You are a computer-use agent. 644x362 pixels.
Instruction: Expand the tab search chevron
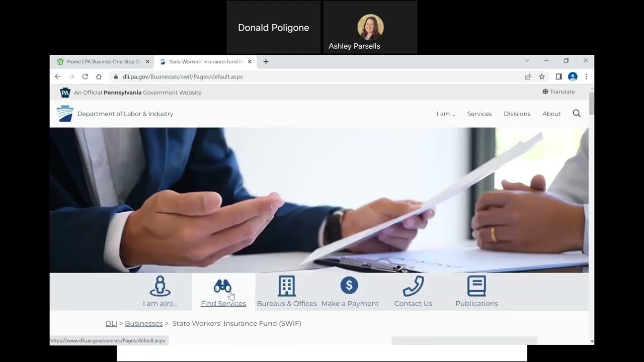tap(527, 60)
